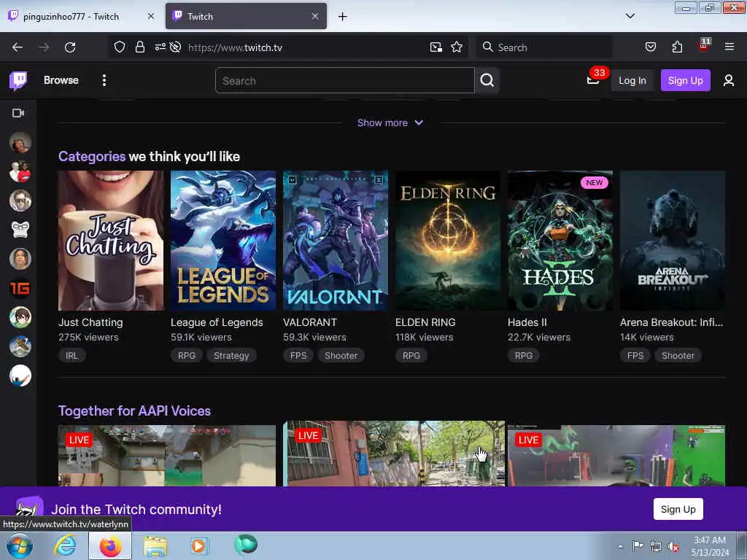This screenshot has width=747, height=560.
Task: Focus the Firefox toolbar Search box
Action: pyautogui.click(x=544, y=47)
